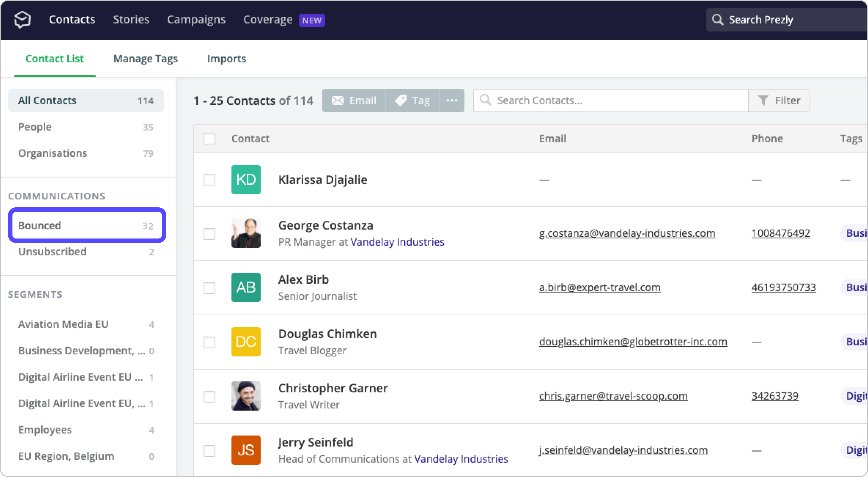
Task: Open the Vandelay Industries link under Jerry Seinfeld
Action: (461, 459)
